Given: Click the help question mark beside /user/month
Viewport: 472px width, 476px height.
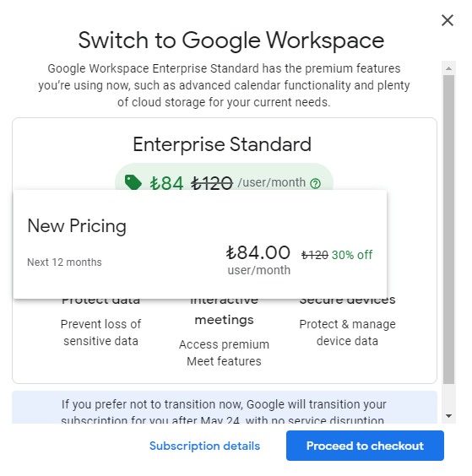Looking at the screenshot, I should [x=315, y=183].
